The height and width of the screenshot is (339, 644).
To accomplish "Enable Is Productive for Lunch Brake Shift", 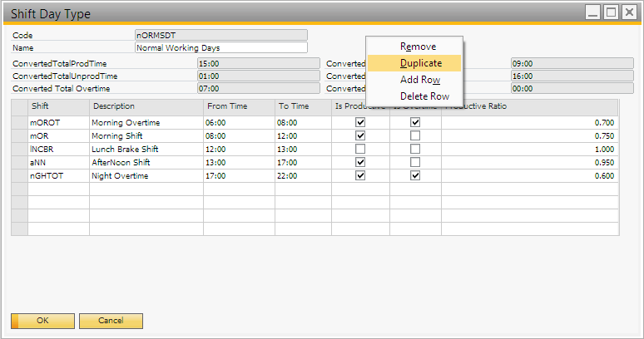I will [360, 149].
